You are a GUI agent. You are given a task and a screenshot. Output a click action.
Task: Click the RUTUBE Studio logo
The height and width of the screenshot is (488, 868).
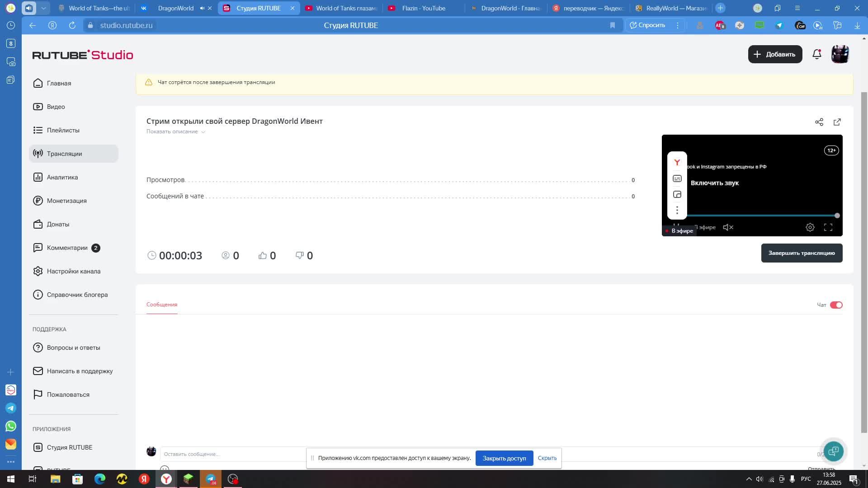[83, 55]
